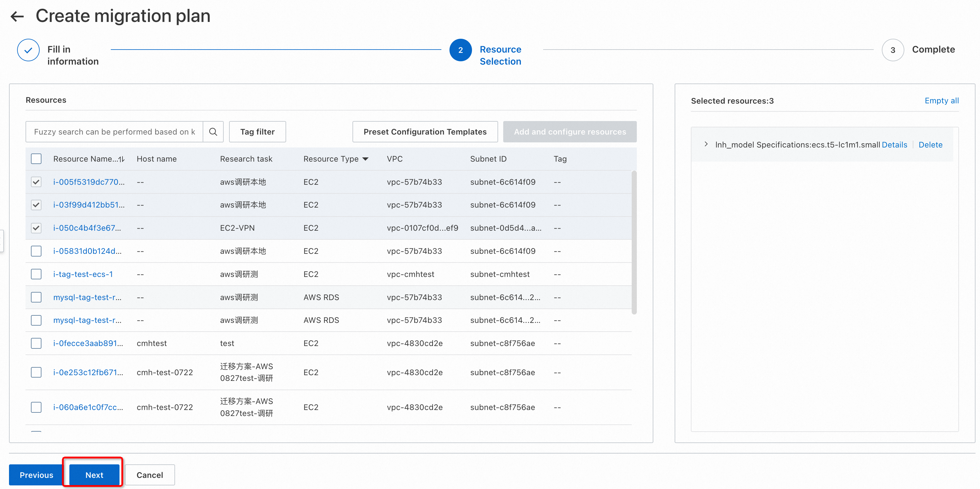Viewport: 980px width, 489px height.
Task: Check row i-0fecce3aab891
Action: tap(36, 343)
